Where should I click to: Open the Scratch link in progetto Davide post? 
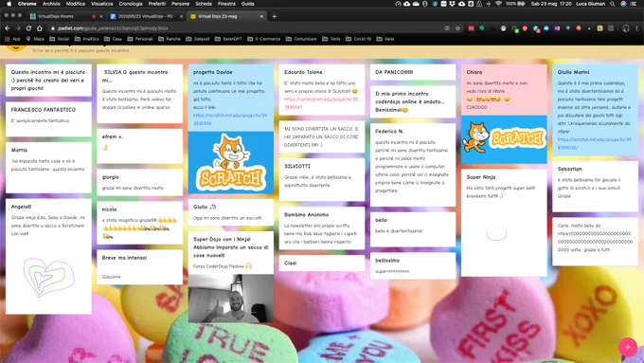point(230,119)
